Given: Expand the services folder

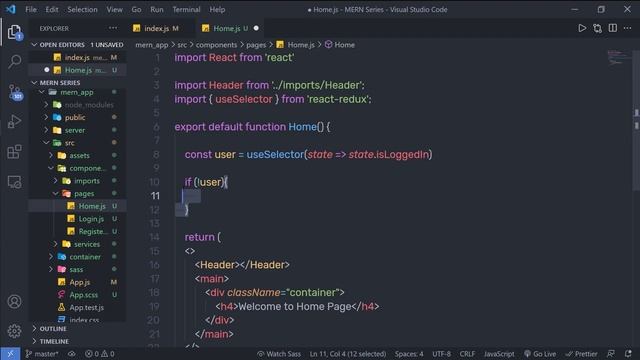Looking at the screenshot, I should point(56,244).
